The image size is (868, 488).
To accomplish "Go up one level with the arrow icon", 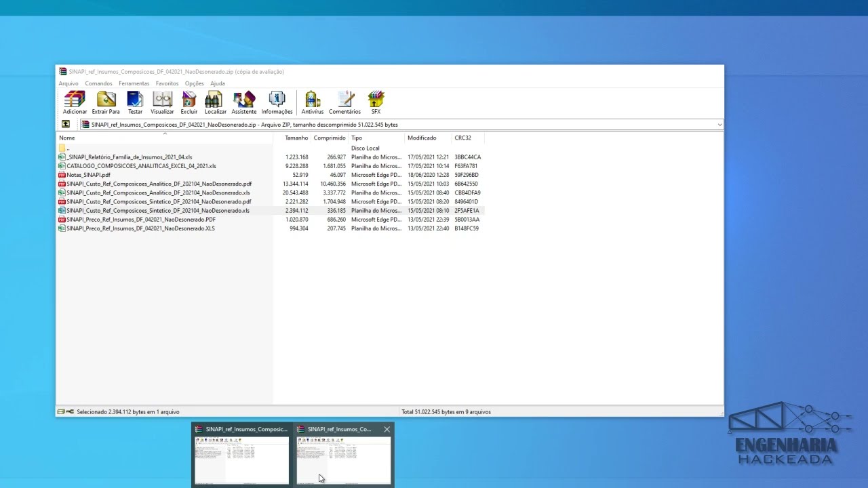I will (x=66, y=125).
